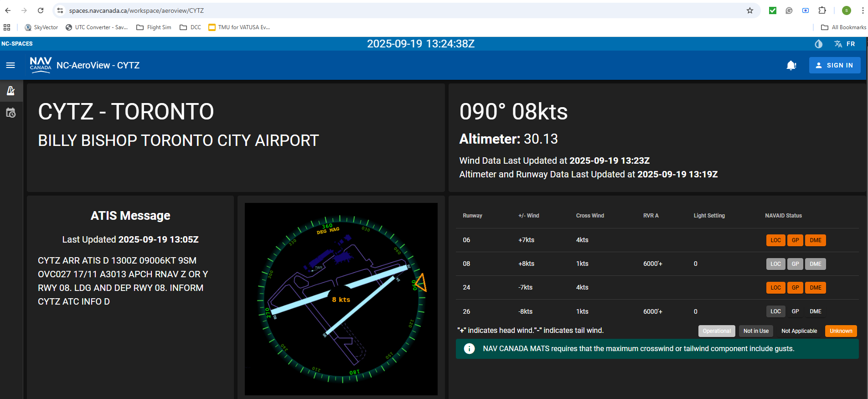
Task: Open the browser Apps grid shortcut
Action: coord(7,27)
